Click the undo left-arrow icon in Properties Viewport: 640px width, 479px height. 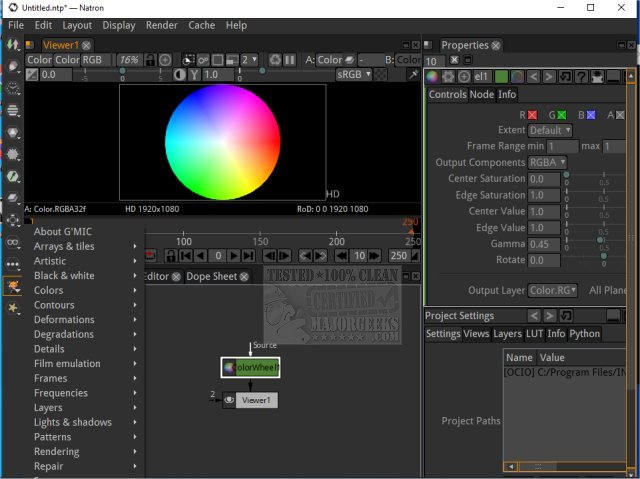(x=533, y=76)
